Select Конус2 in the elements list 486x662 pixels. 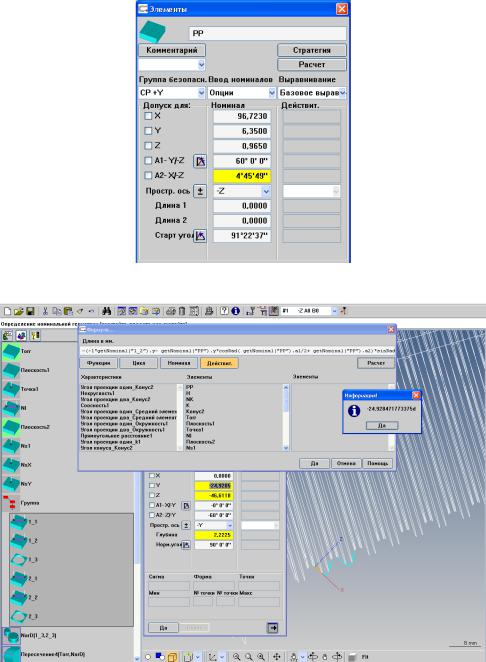click(195, 411)
